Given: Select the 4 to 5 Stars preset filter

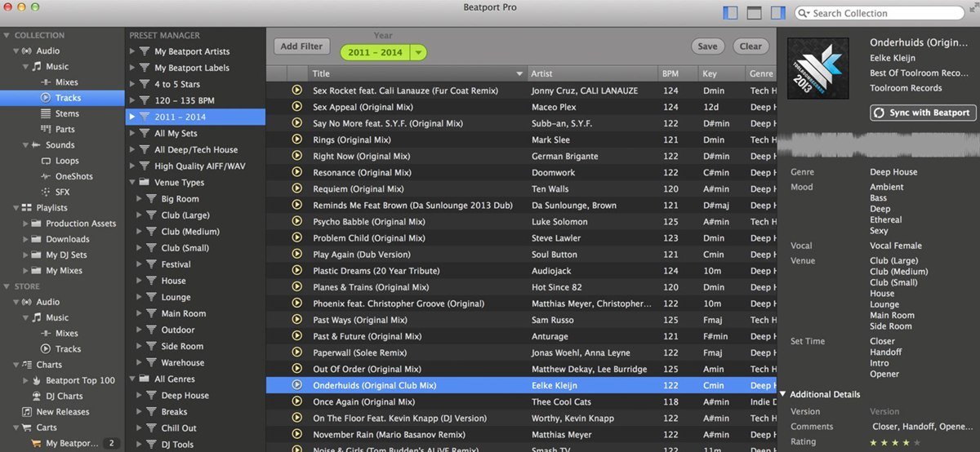Looking at the screenshot, I should point(177,84).
